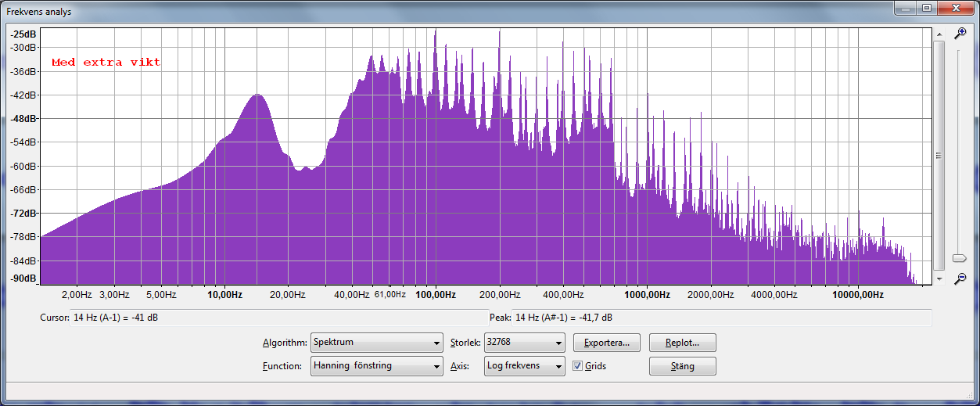Screen dimensions: 980x406
Task: Close the Frekvens analys window
Action: click(955, 8)
